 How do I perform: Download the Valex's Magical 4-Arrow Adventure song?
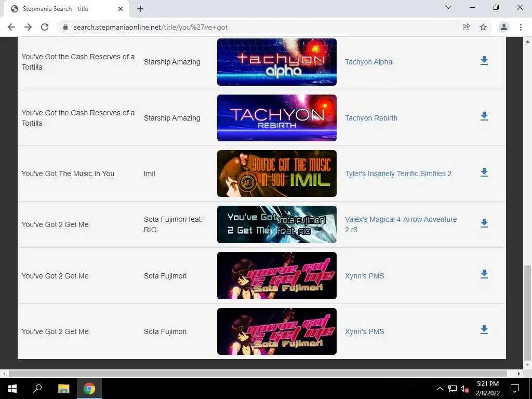[484, 223]
